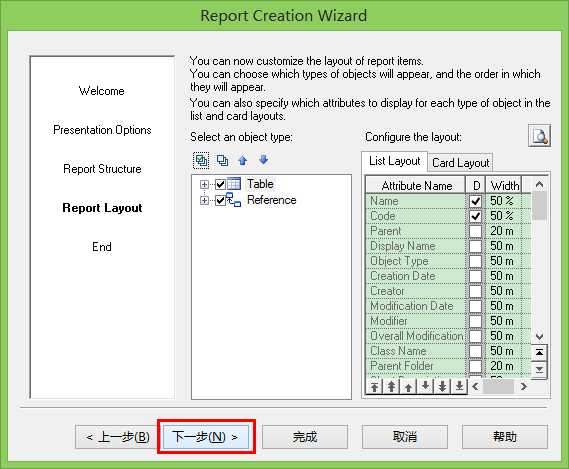This screenshot has width=569, height=469.
Task: Select the Report Layout step
Action: click(102, 208)
